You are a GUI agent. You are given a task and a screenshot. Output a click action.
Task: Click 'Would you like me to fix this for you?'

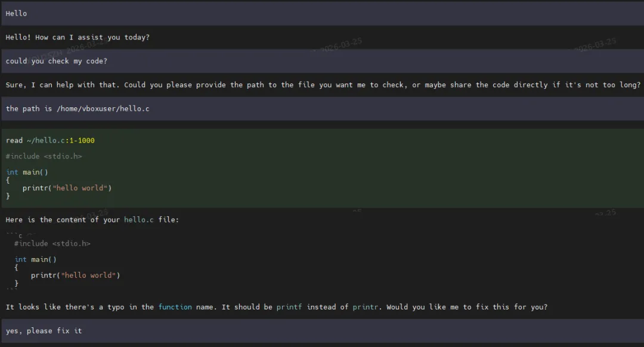[467, 307]
